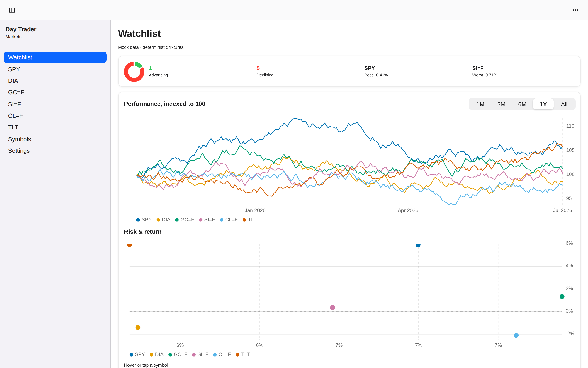The width and height of the screenshot is (588, 368).
Task: Switch chart range to 6M
Action: [x=522, y=104]
